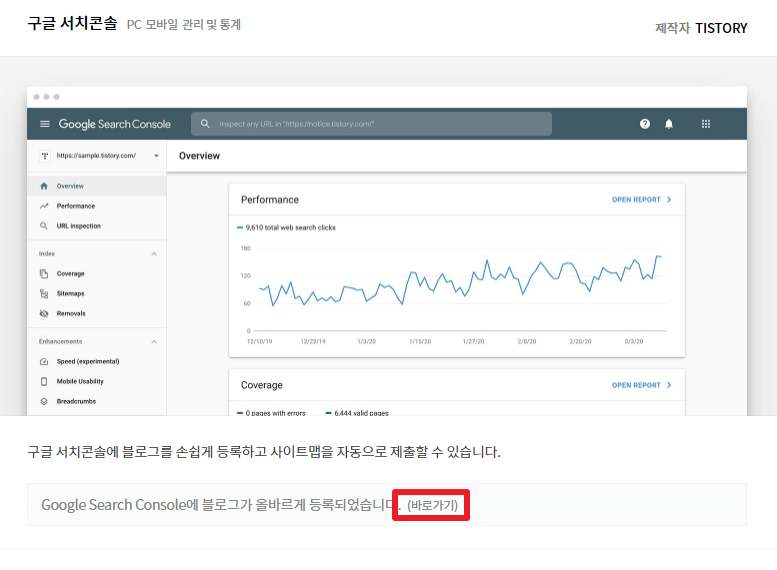
Task: Click the Index section label
Action: [47, 254]
